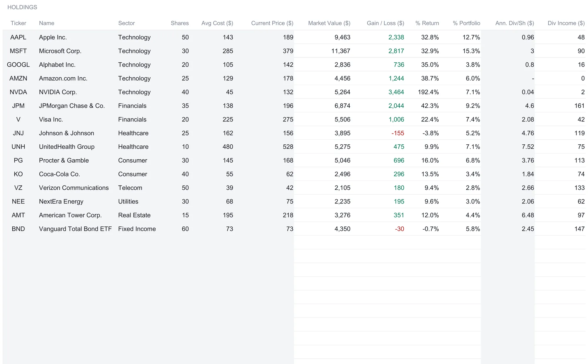
Task: Click the Telecom sector cell
Action: [x=130, y=188]
